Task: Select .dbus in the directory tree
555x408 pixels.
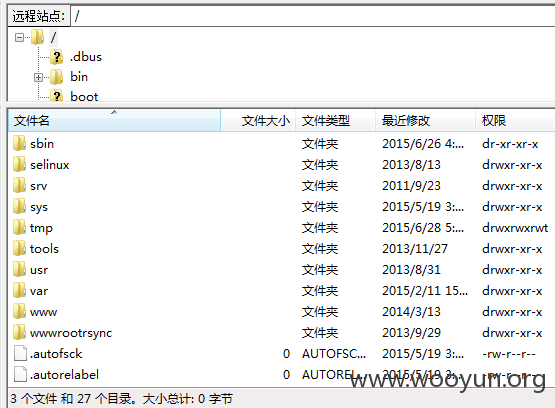Action: (x=86, y=57)
